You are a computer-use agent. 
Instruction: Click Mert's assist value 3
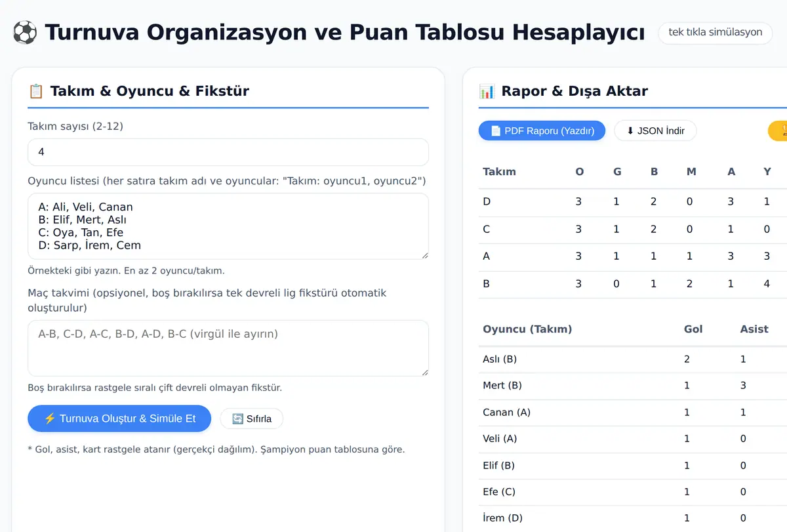(x=743, y=386)
